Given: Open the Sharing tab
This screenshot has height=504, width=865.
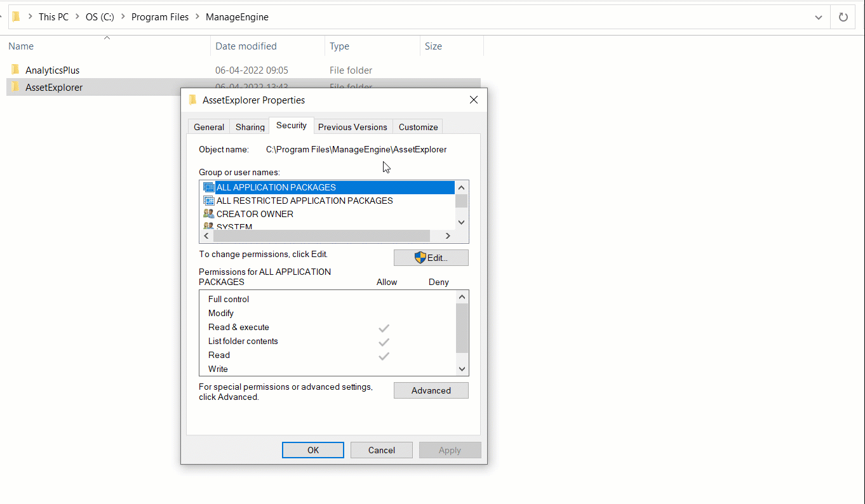Looking at the screenshot, I should click(x=250, y=127).
